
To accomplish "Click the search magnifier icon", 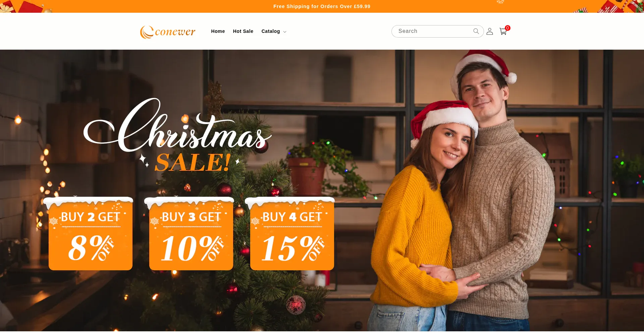I will 476,31.
